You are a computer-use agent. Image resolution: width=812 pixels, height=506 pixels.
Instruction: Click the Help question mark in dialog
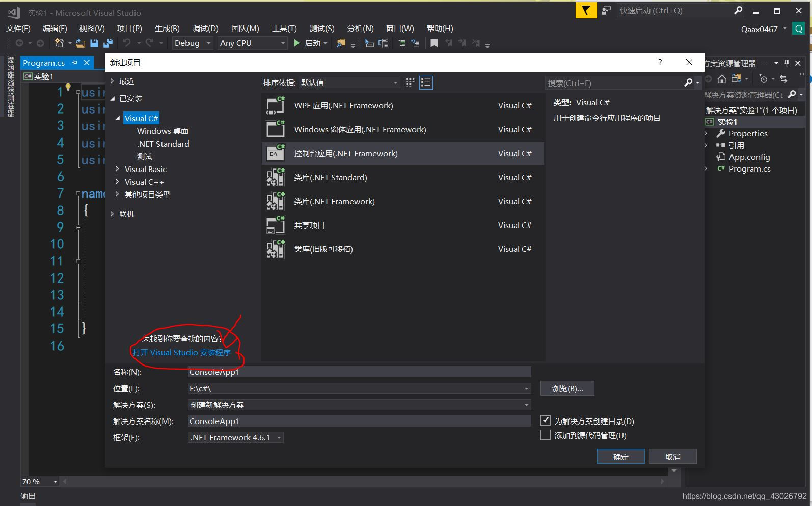(660, 62)
